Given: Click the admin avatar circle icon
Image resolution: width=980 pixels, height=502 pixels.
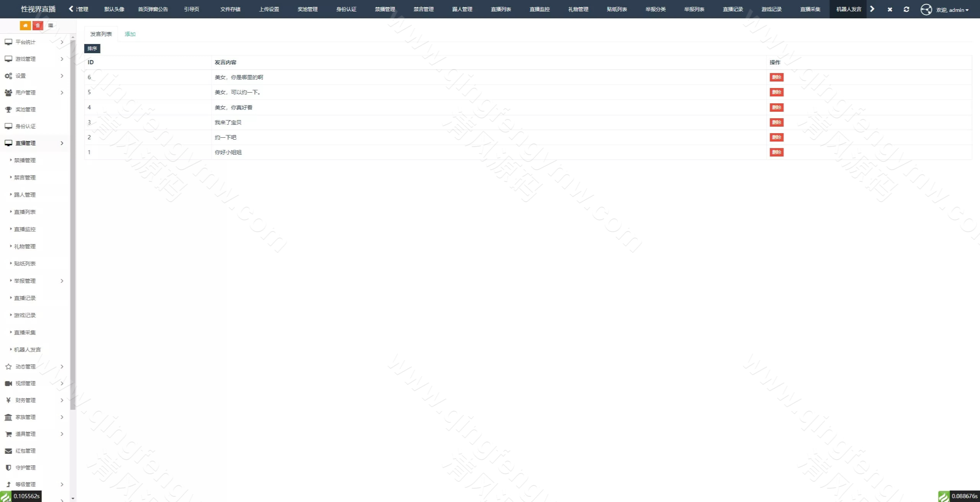Looking at the screenshot, I should pyautogui.click(x=926, y=9).
